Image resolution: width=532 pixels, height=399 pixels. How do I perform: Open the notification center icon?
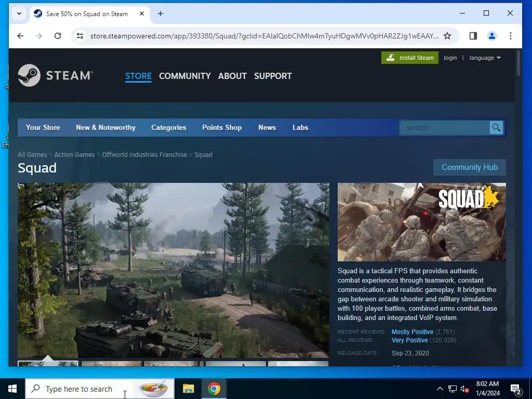pyautogui.click(x=516, y=389)
